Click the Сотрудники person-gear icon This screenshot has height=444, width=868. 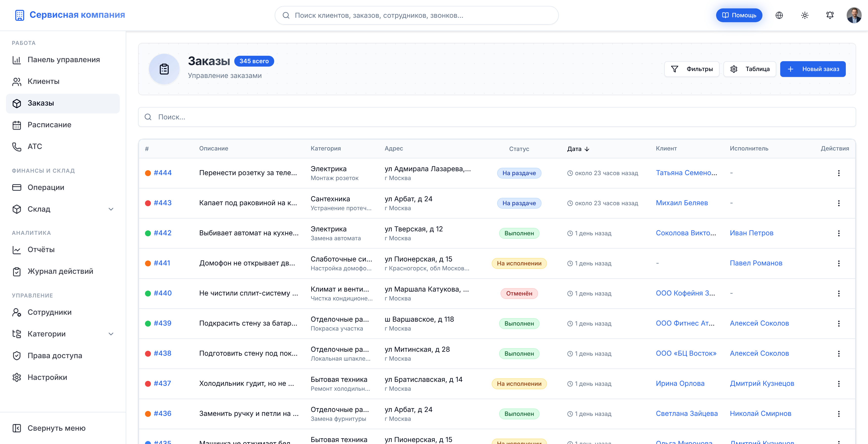17,313
